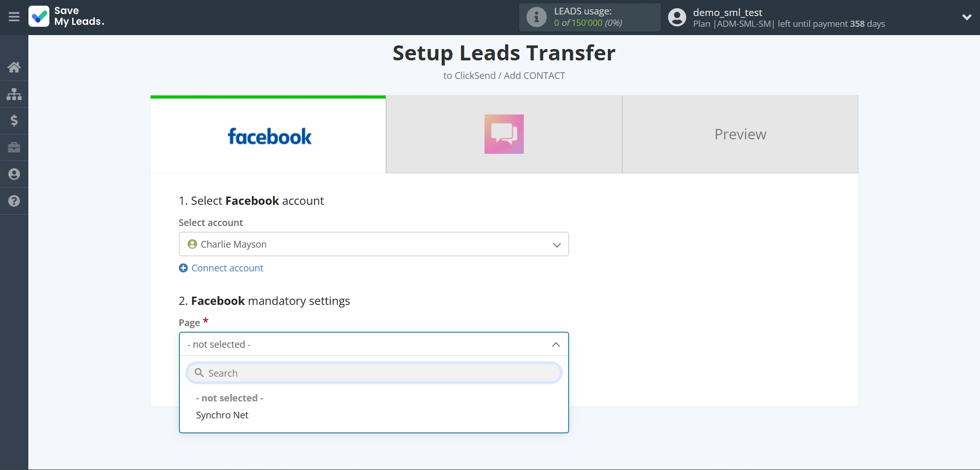Open the help question mark icon
Viewport: 980px width, 470px height.
[14, 201]
